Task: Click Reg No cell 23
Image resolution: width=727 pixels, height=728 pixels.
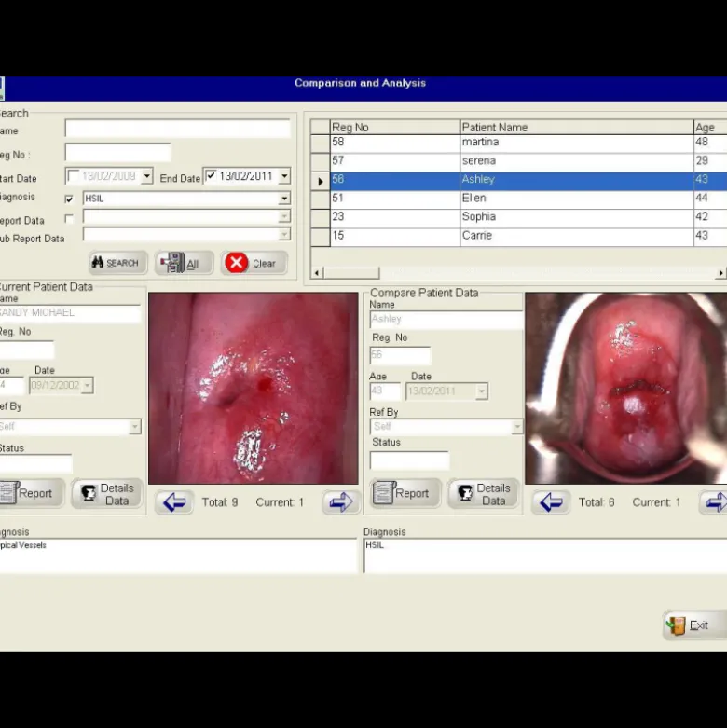Action: click(395, 218)
